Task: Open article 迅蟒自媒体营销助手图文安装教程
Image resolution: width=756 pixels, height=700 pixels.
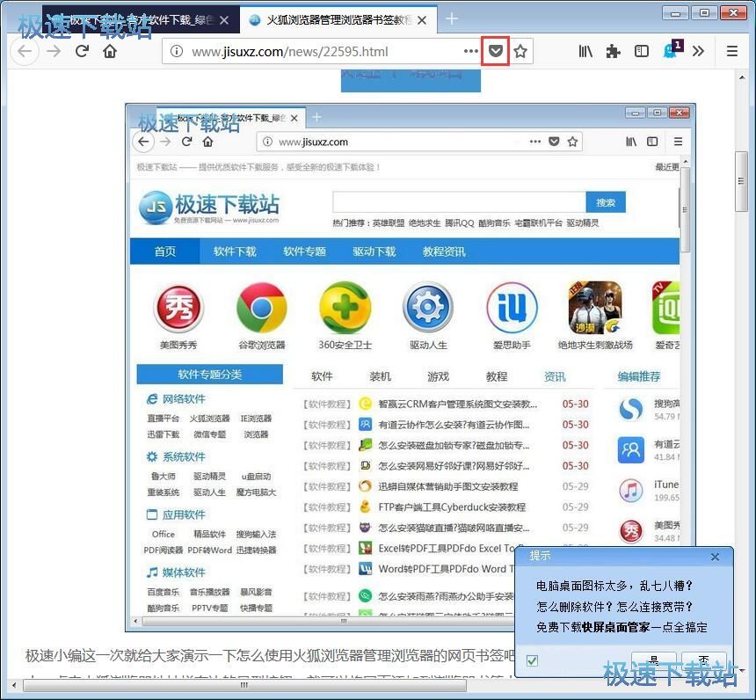Action: click(x=448, y=487)
